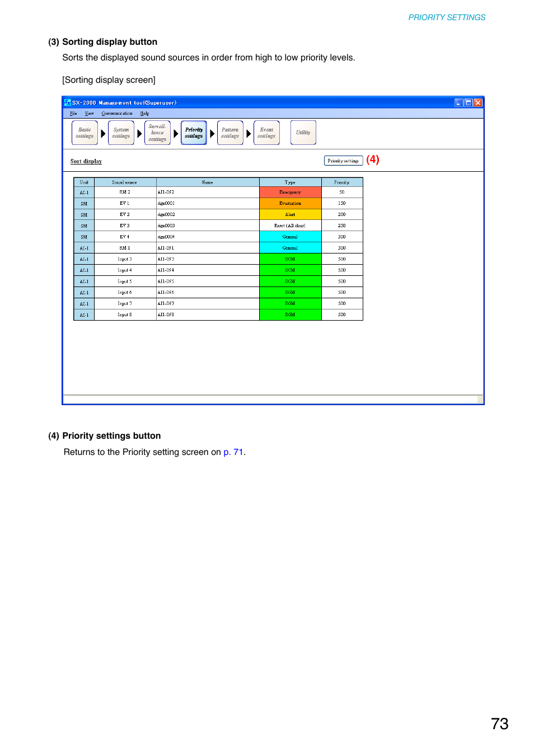The height and width of the screenshot is (756, 534).
Task: Close the SX-2000 Management tool window
Action: pyautogui.click(x=478, y=102)
